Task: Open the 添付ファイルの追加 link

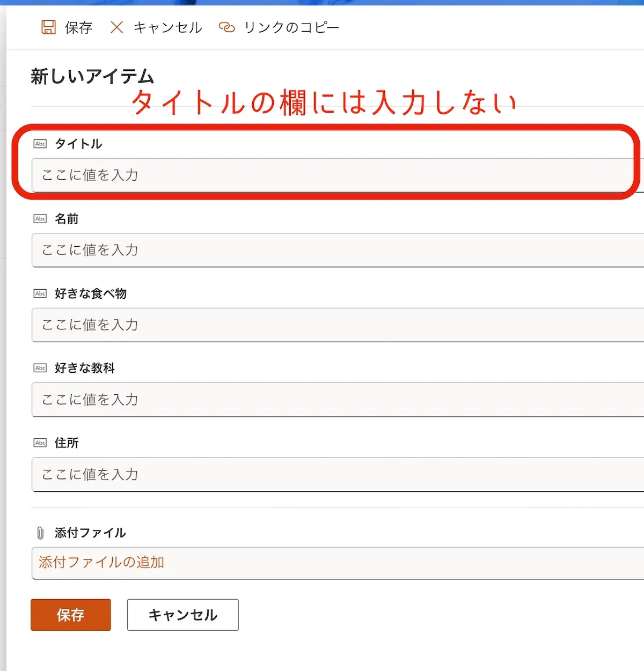Action: 101,562
